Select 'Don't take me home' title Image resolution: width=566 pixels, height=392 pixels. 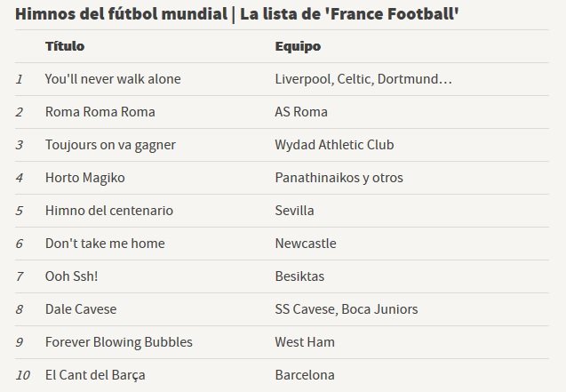click(105, 244)
